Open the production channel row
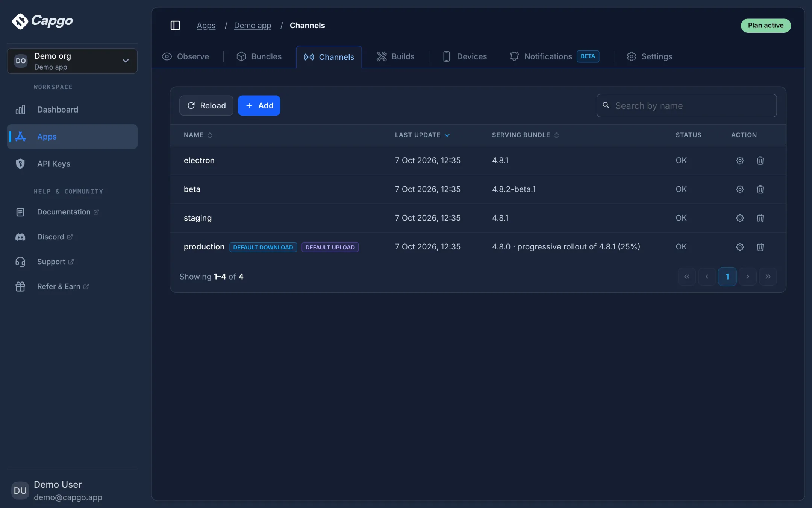812x508 pixels. click(x=478, y=247)
